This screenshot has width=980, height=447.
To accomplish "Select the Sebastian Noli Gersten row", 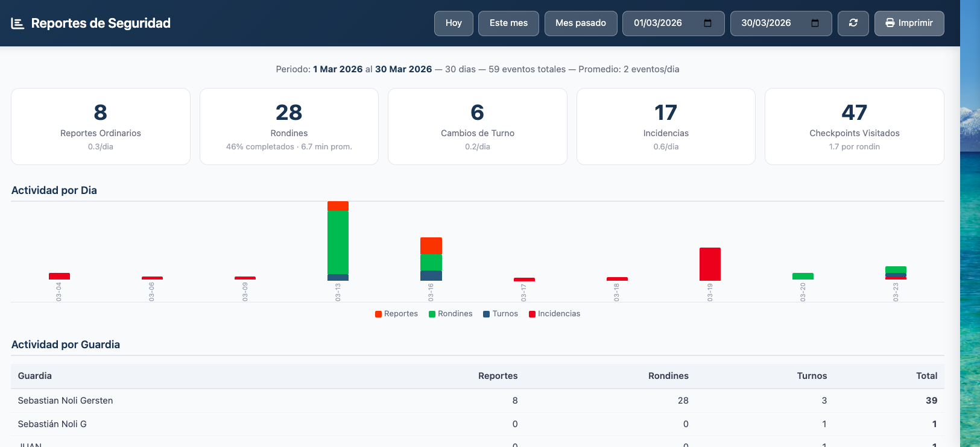I will (478, 401).
